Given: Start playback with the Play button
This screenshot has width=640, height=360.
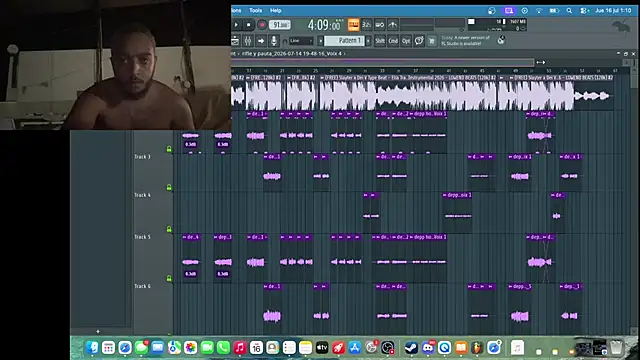Looking at the screenshot, I should tap(236, 25).
